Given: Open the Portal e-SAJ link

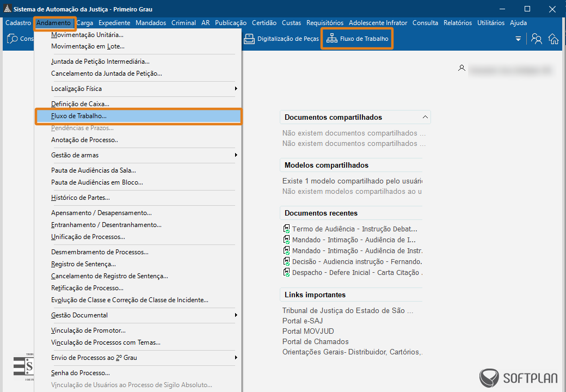Looking at the screenshot, I should point(303,321).
